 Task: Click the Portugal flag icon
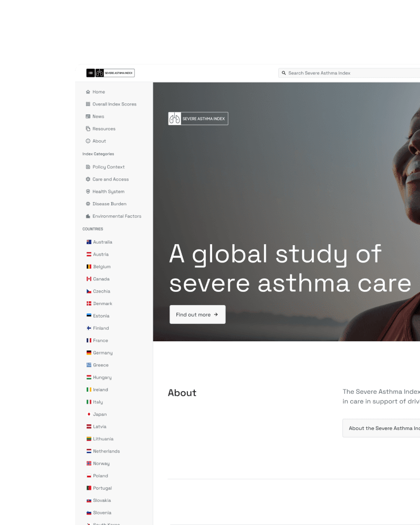click(89, 488)
